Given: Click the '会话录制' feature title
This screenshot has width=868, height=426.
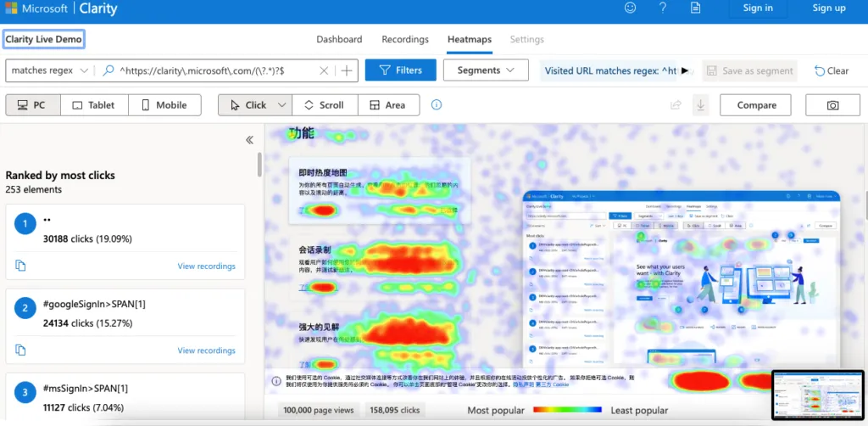Looking at the screenshot, I should (x=315, y=250).
